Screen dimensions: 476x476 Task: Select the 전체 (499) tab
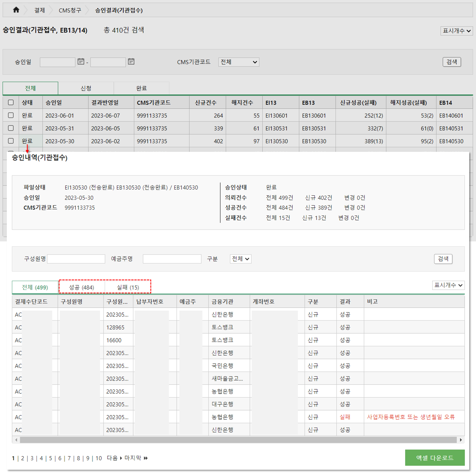pyautogui.click(x=35, y=287)
